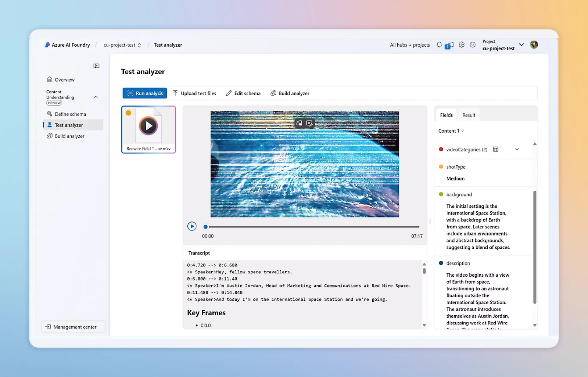The image size is (588, 377).
Task: Click the video enhance icon on video overlay
Action: (310, 123)
